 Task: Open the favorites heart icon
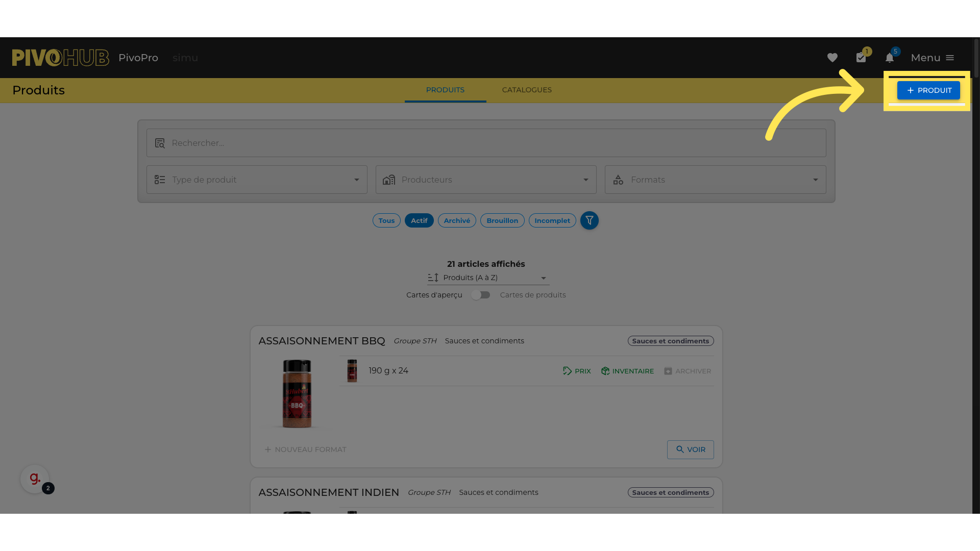[x=832, y=58]
